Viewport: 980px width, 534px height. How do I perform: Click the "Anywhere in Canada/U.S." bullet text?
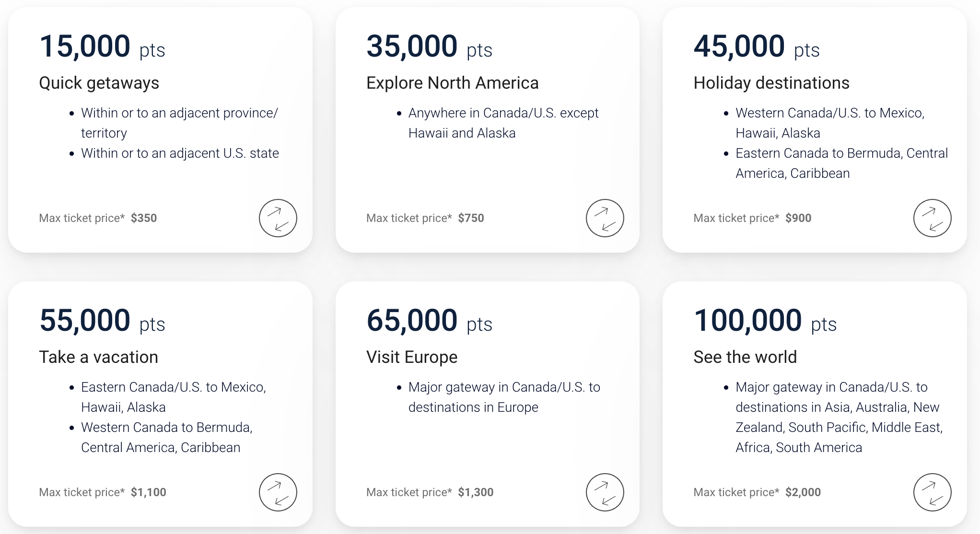point(503,123)
